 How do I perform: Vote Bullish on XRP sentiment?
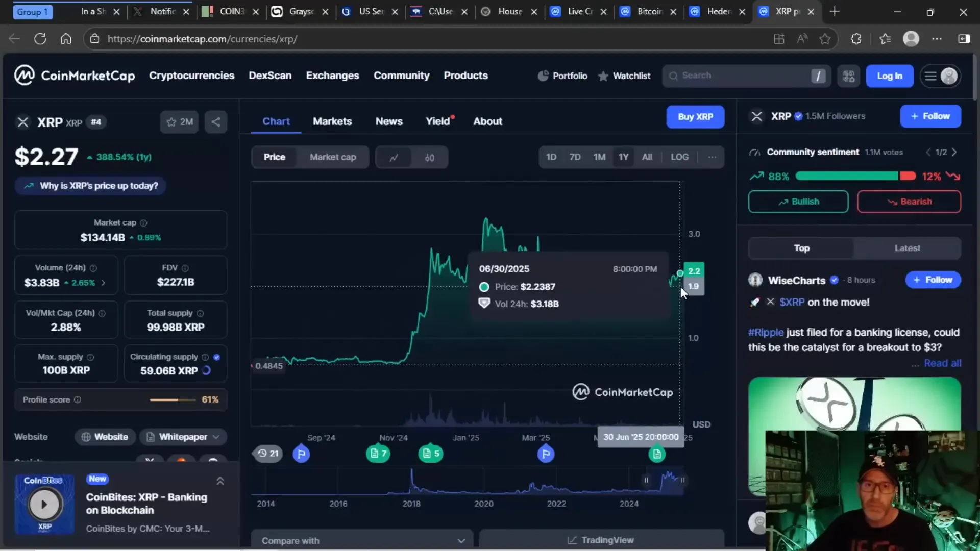click(x=798, y=202)
